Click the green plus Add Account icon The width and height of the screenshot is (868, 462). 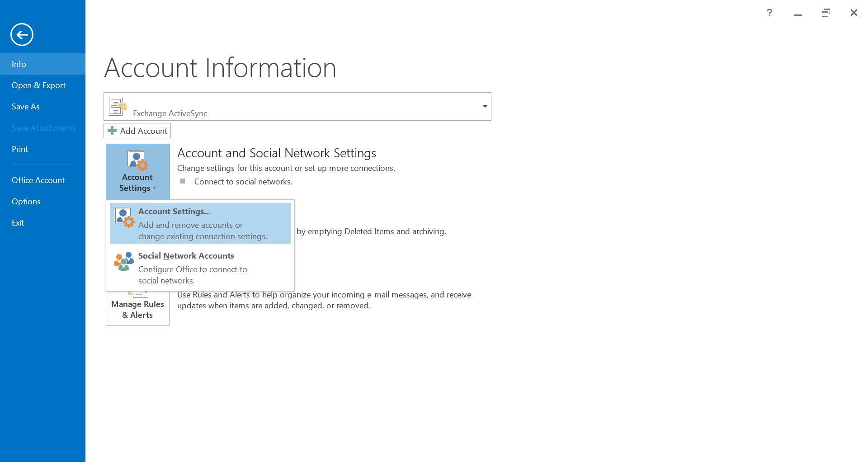(x=112, y=131)
